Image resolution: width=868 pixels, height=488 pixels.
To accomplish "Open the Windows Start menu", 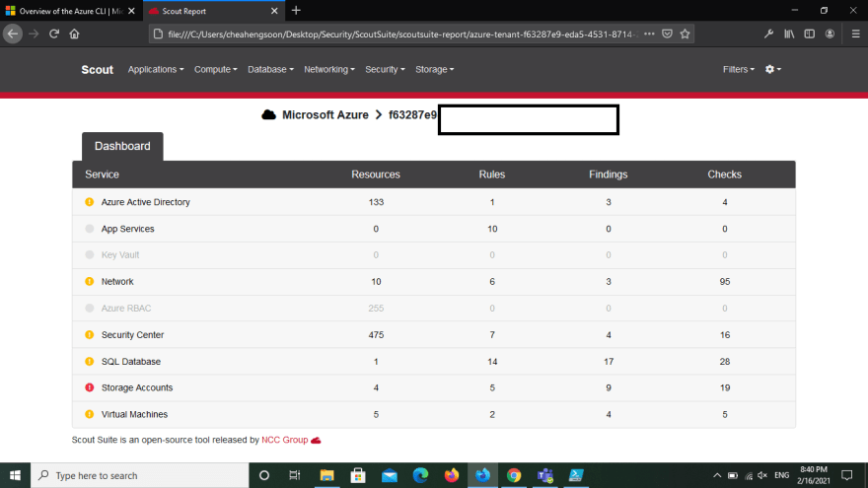I will click(x=15, y=475).
